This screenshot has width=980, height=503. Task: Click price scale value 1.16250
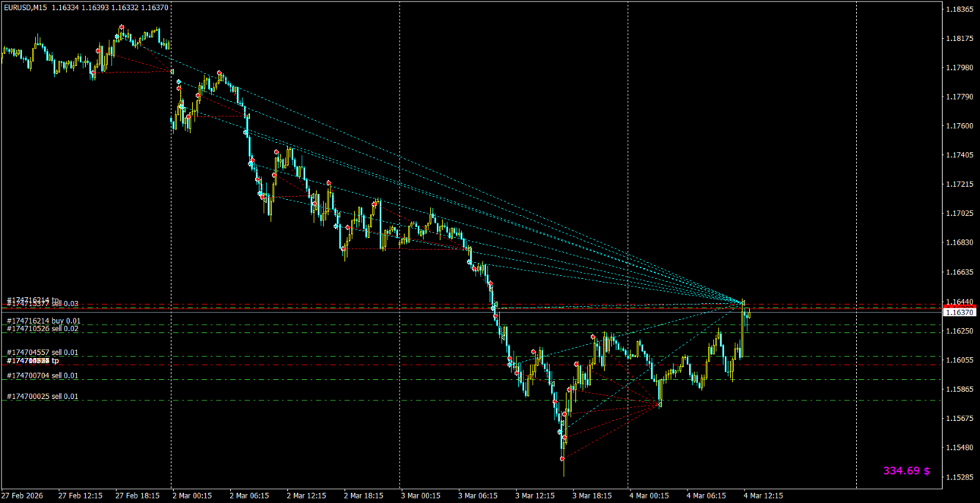tap(961, 331)
